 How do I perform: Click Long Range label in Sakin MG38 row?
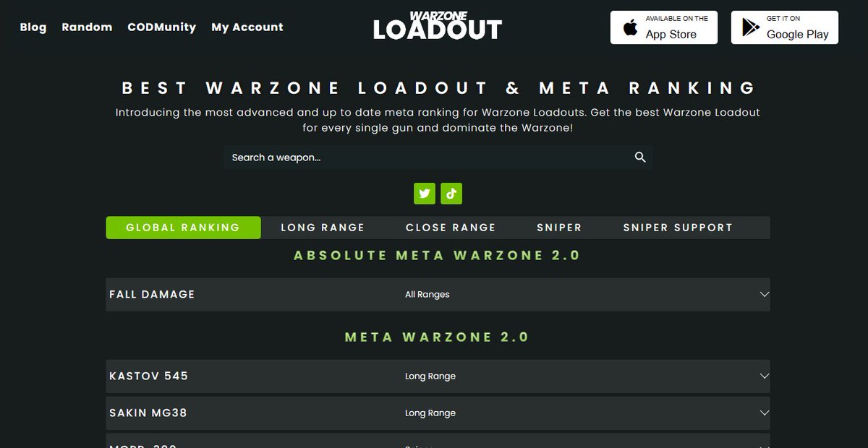pyautogui.click(x=430, y=413)
